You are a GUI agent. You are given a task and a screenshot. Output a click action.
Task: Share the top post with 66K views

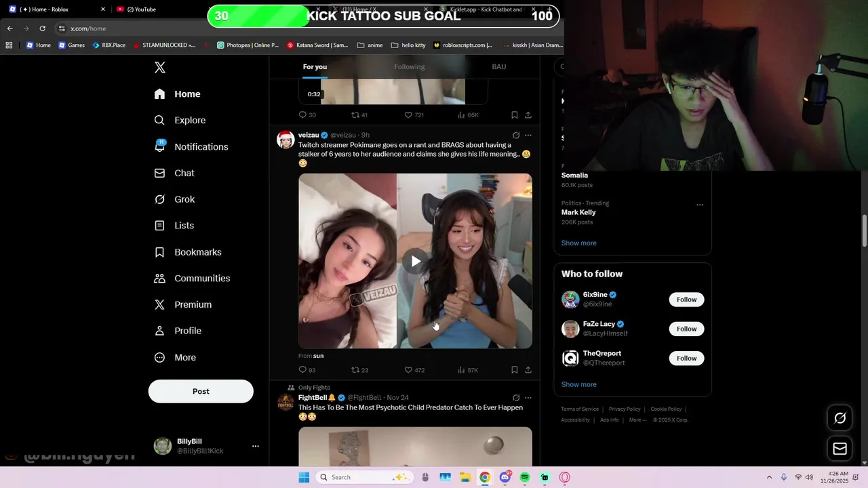(528, 115)
